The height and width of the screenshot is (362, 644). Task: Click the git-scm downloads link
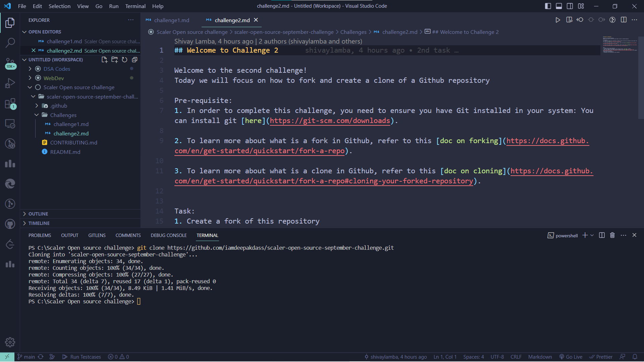tap(330, 121)
